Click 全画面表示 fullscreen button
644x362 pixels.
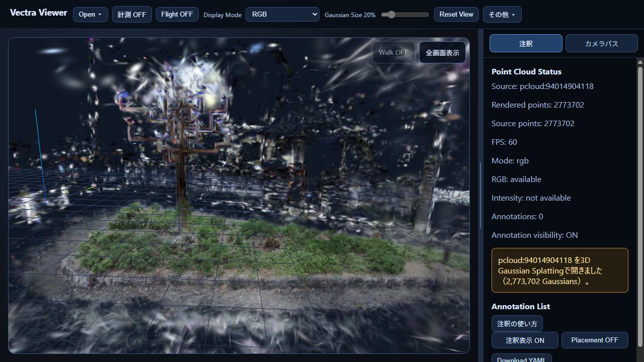point(442,52)
